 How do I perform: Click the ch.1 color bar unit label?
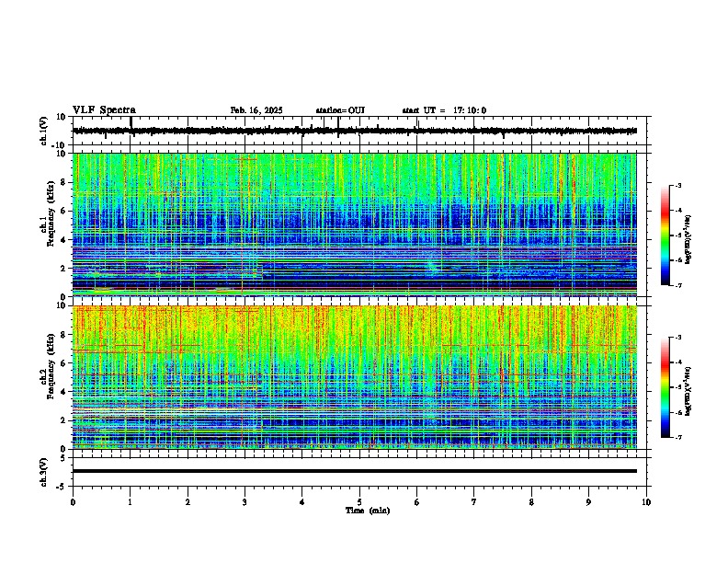tap(688, 240)
